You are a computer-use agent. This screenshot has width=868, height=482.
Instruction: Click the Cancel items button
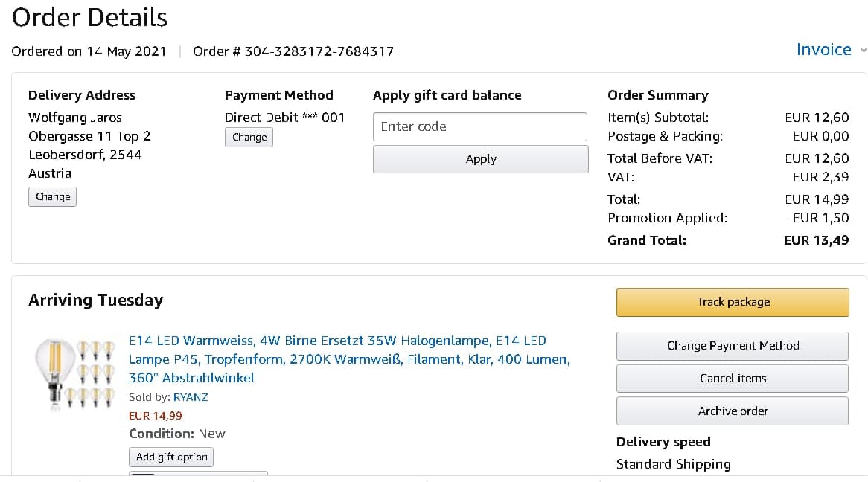[733, 379]
